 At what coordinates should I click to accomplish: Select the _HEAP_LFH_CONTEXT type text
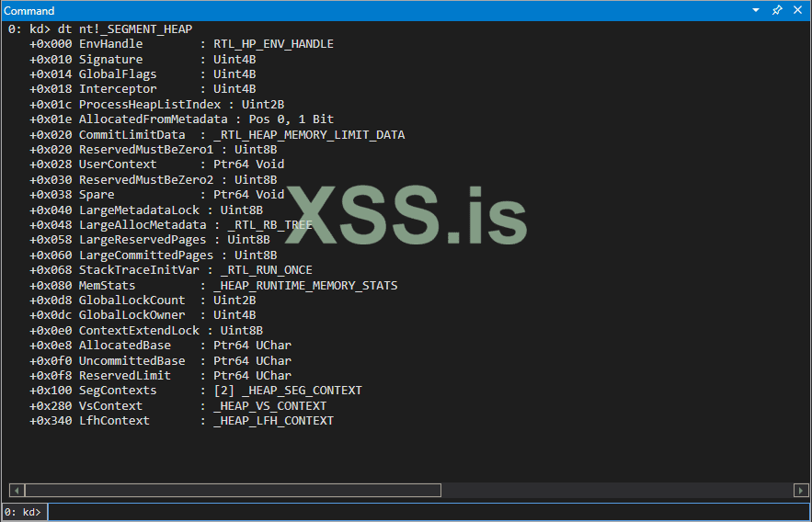[273, 421]
